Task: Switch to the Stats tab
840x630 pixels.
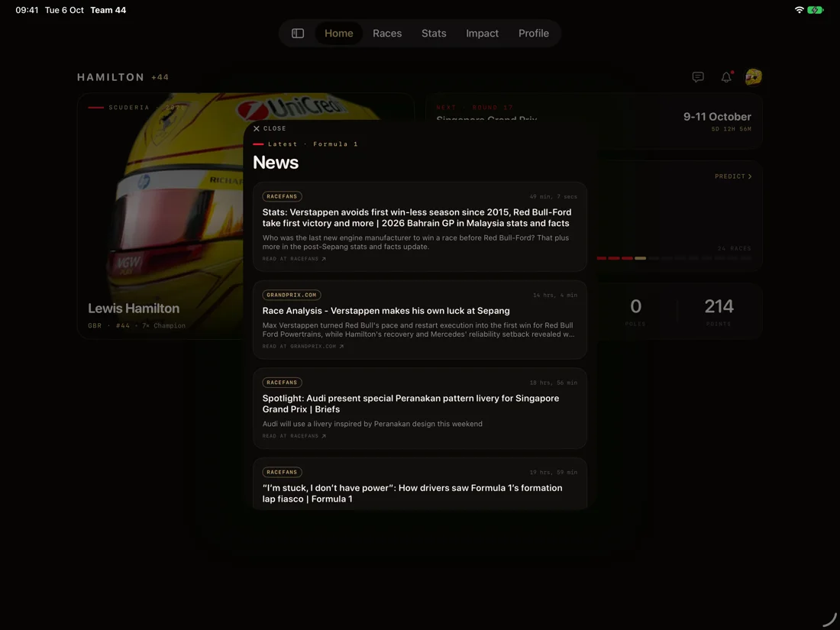Action: coord(434,33)
